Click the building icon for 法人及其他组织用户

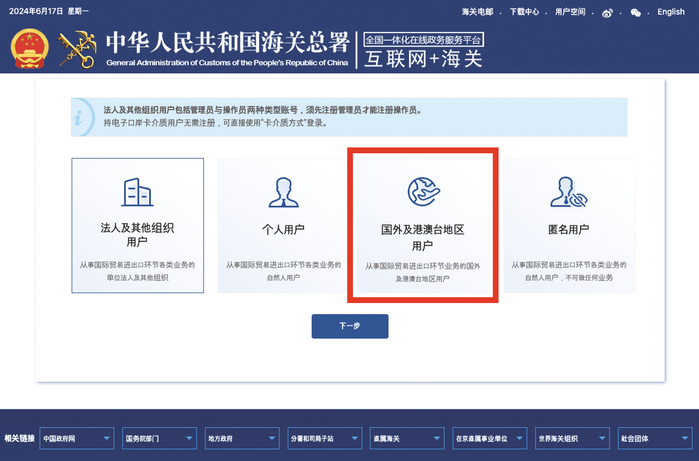(137, 192)
